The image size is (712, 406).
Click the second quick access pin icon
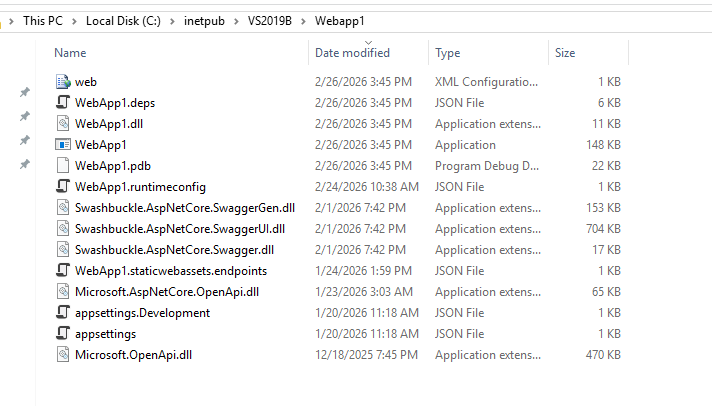pyautogui.click(x=25, y=116)
